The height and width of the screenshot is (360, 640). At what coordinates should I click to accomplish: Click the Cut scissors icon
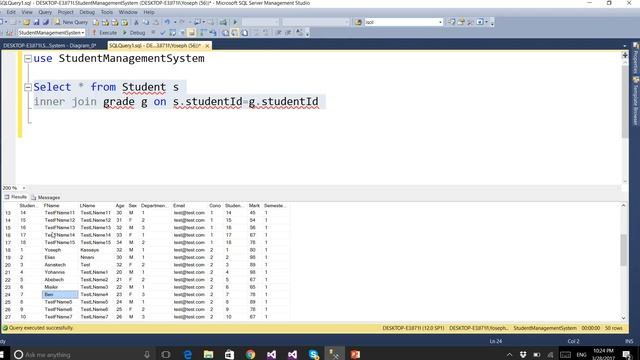click(x=136, y=22)
